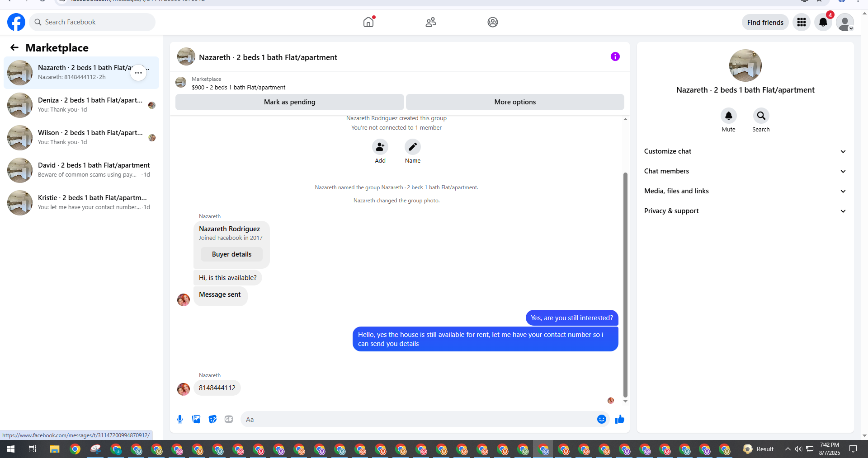Click the "Hi, is this available?" message
The image size is (868, 458).
228,278
